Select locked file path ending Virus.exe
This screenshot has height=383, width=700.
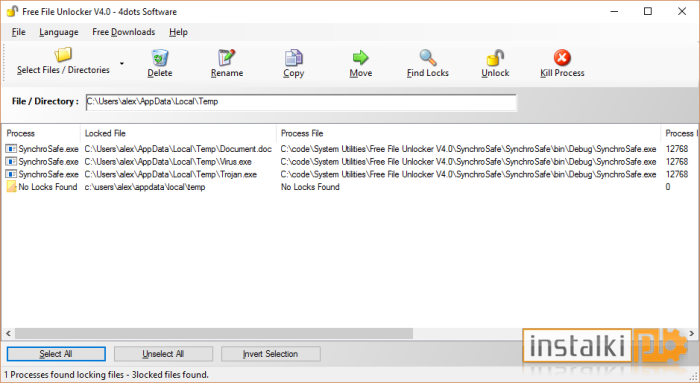168,161
